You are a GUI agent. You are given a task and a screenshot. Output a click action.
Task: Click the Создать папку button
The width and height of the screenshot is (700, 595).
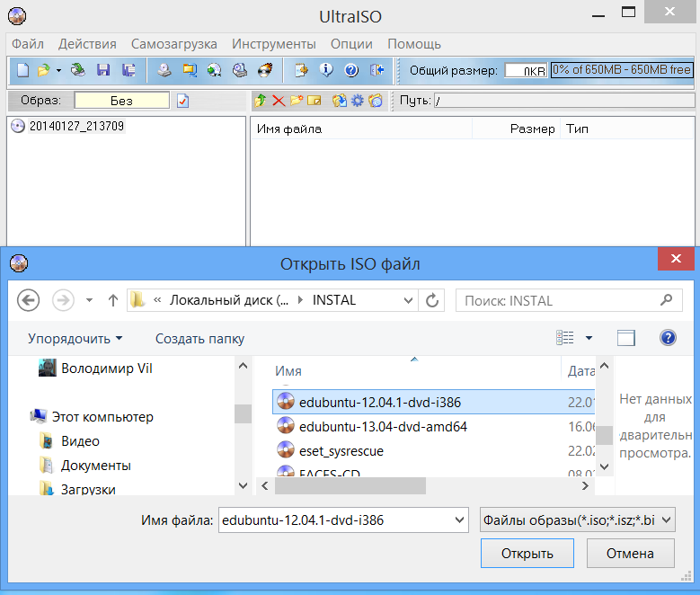[199, 339]
